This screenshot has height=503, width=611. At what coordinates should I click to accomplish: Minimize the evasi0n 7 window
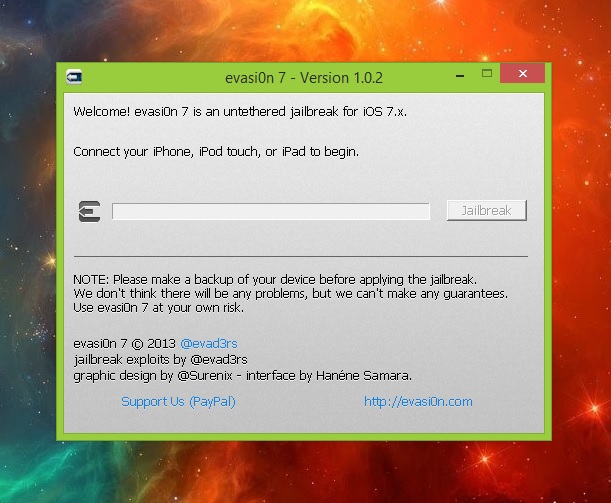click(460, 76)
